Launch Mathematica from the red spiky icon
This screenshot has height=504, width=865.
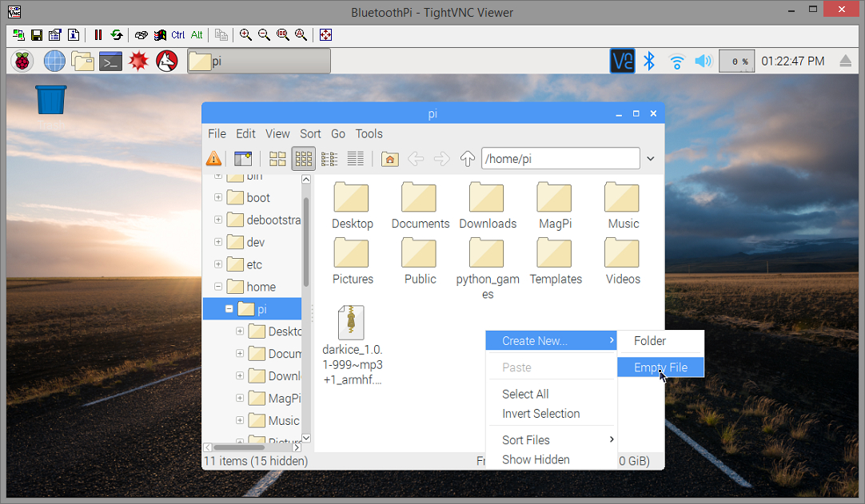pyautogui.click(x=138, y=62)
